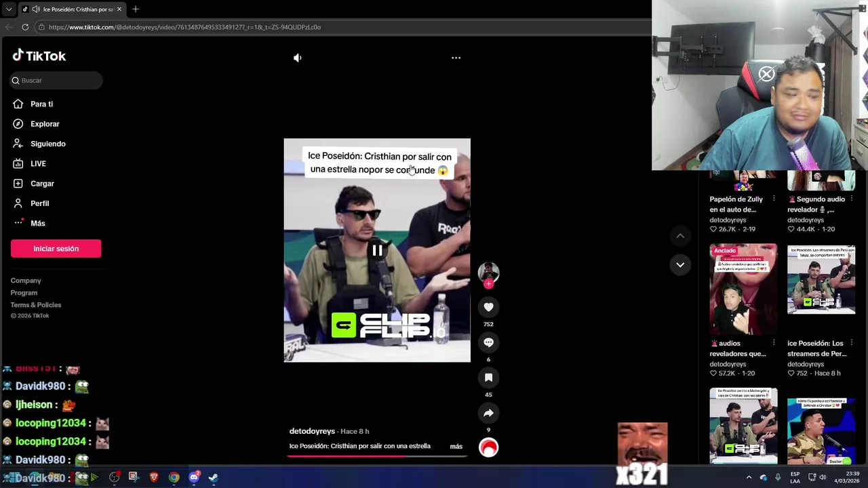This screenshot has width=868, height=488.
Task: Open the Perfil page
Action: click(x=39, y=203)
